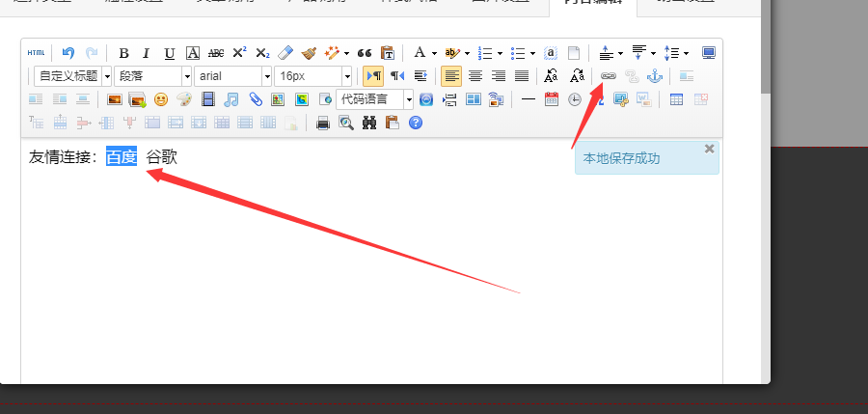Image resolution: width=868 pixels, height=414 pixels.
Task: Insert a video
Action: 208,99
